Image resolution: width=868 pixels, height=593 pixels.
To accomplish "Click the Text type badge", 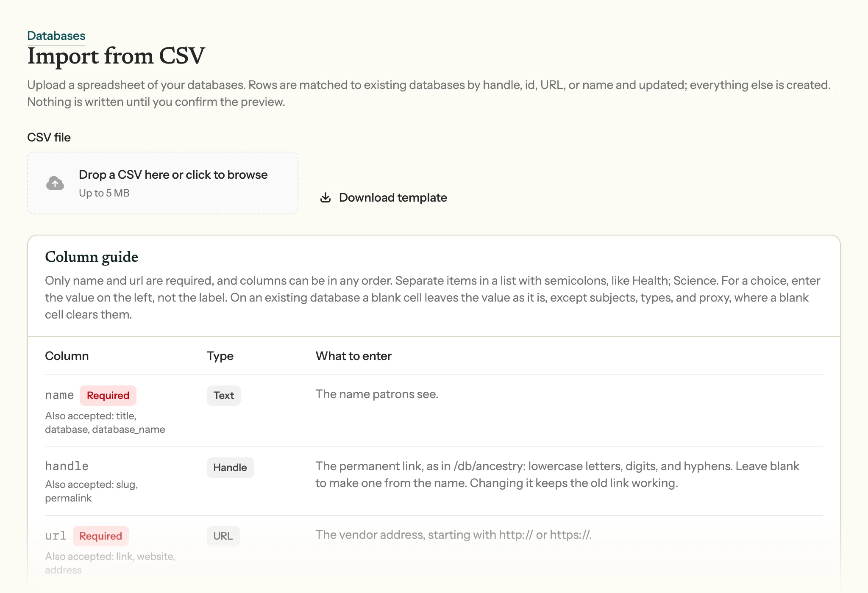I will (x=224, y=395).
